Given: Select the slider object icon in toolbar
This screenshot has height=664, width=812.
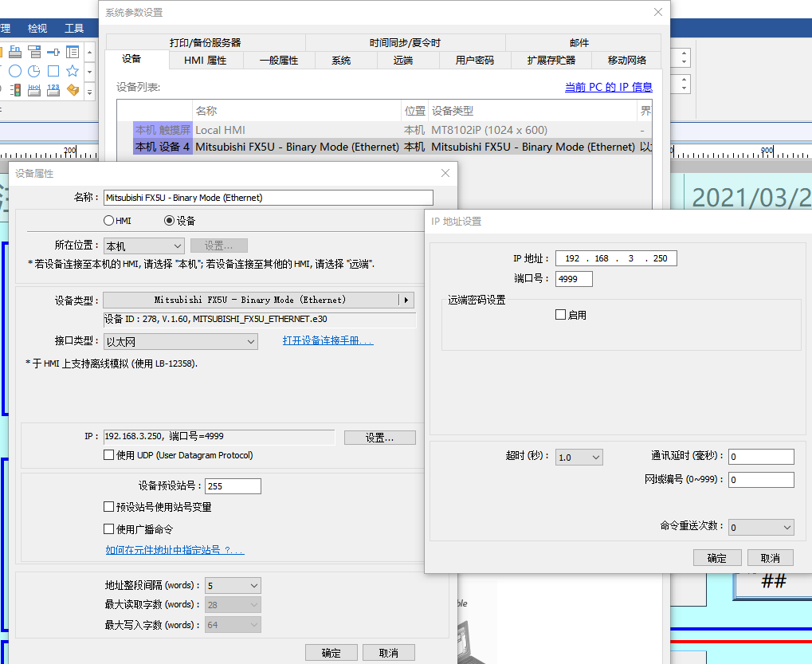Looking at the screenshot, I should point(53,53).
